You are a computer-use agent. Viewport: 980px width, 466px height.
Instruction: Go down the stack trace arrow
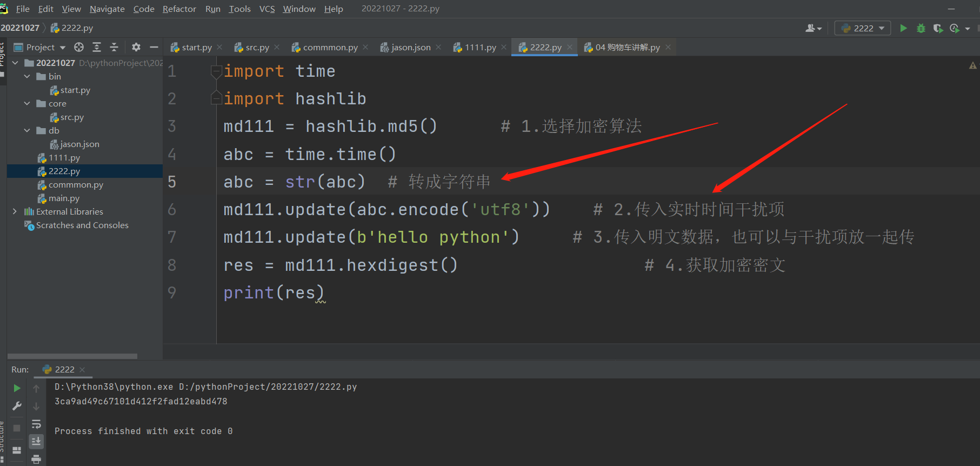pos(36,406)
